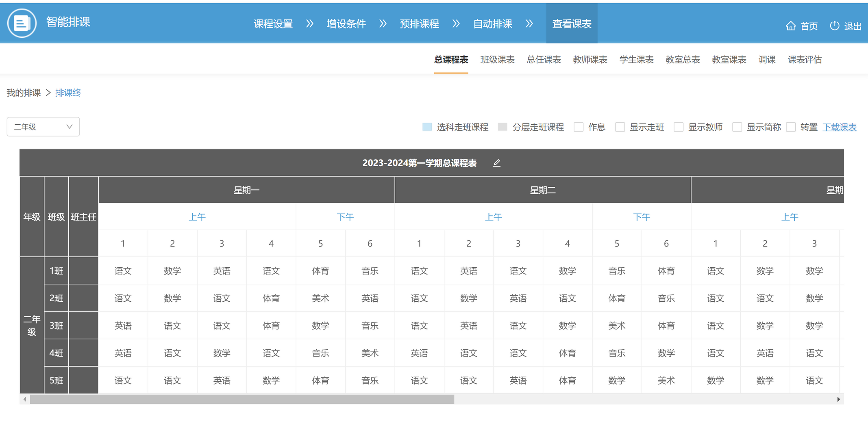The height and width of the screenshot is (437, 868).
Task: Click the 星期一 column header
Action: click(246, 190)
